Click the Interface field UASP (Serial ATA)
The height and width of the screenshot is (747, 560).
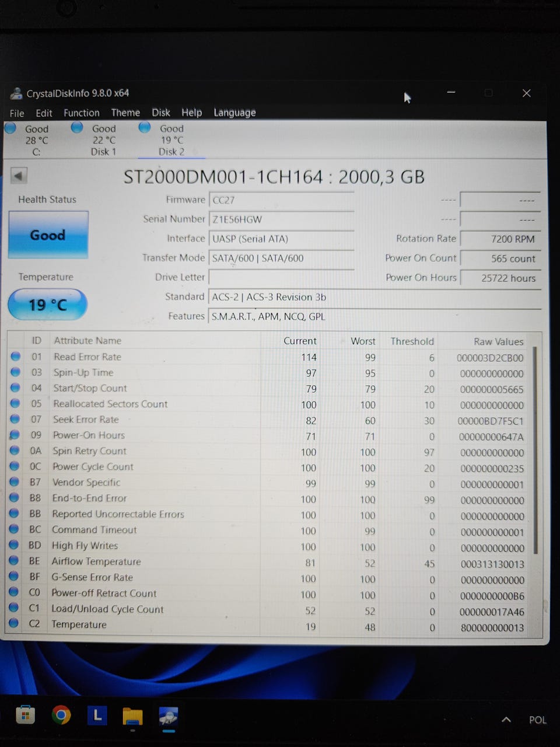tap(281, 239)
